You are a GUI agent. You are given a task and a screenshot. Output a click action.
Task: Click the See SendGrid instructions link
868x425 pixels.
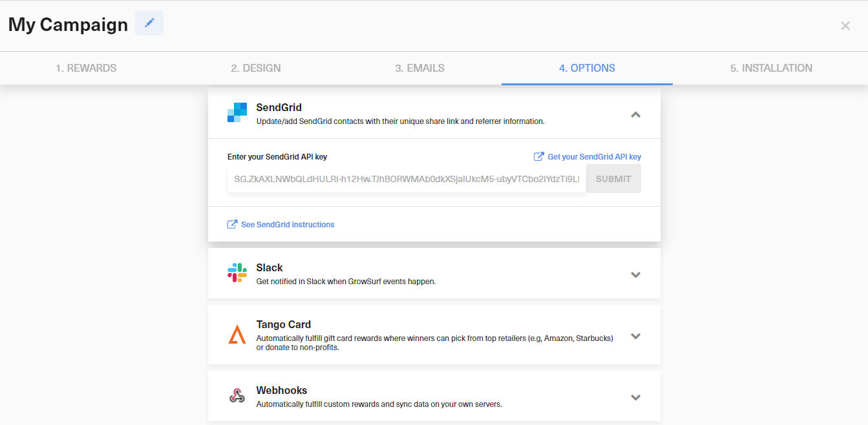[287, 223]
